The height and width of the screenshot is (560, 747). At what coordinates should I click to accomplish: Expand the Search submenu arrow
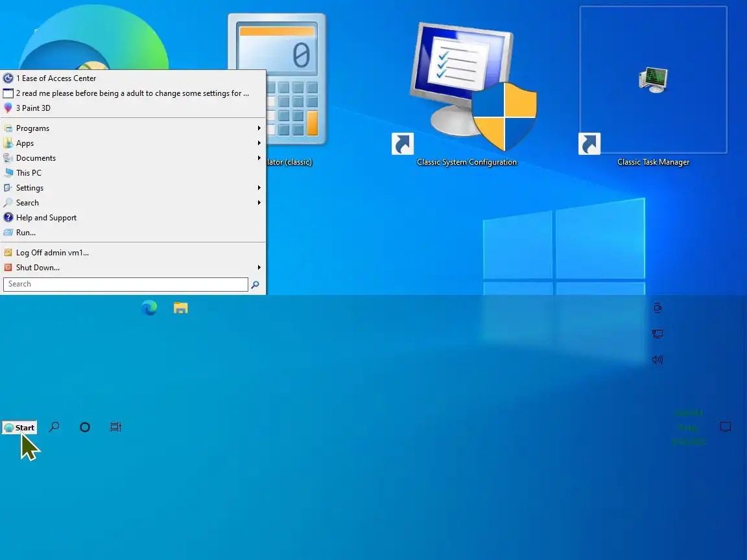[259, 202]
